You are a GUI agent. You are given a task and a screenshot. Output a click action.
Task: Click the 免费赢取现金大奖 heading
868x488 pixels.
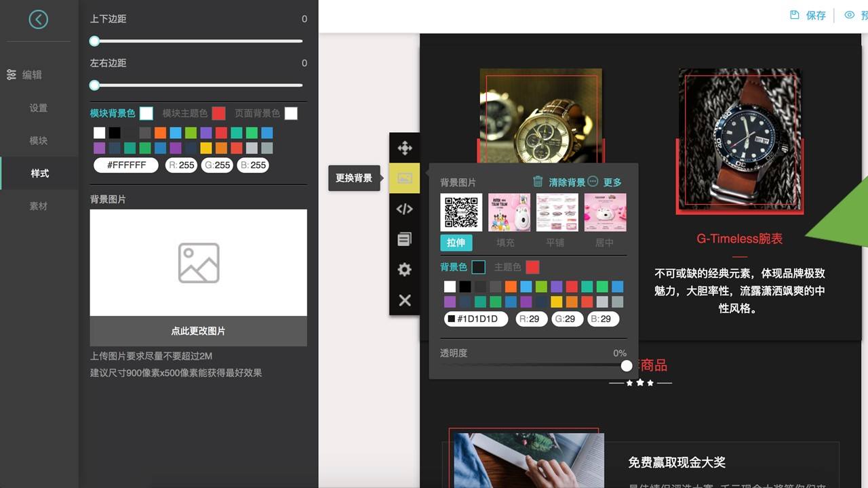[x=677, y=462]
